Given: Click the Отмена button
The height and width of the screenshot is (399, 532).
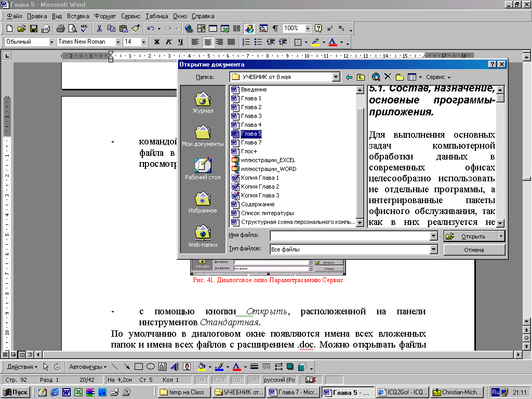Looking at the screenshot, I should pyautogui.click(x=474, y=250).
